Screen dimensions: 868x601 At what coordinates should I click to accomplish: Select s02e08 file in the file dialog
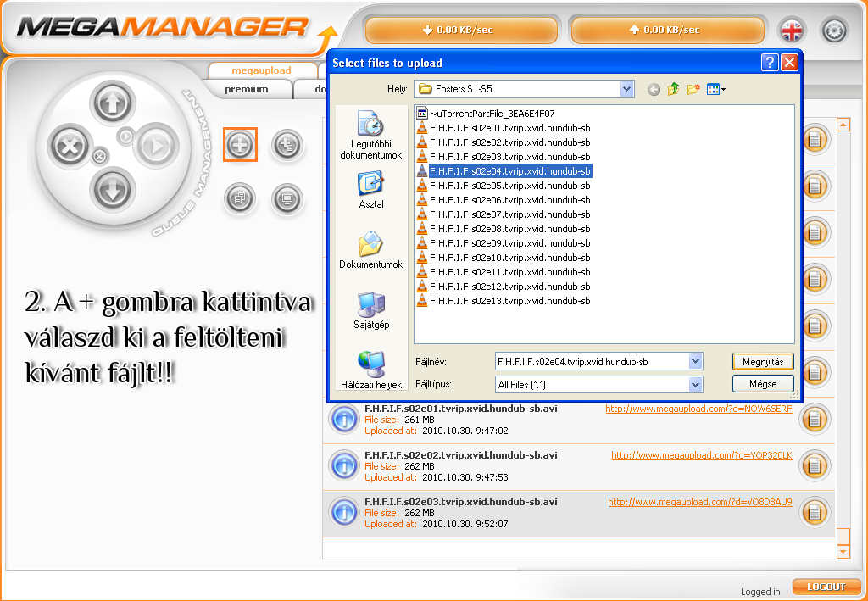tap(504, 229)
